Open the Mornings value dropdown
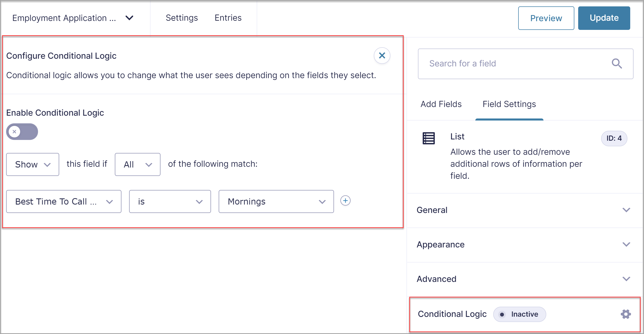This screenshot has width=644, height=334. click(276, 201)
